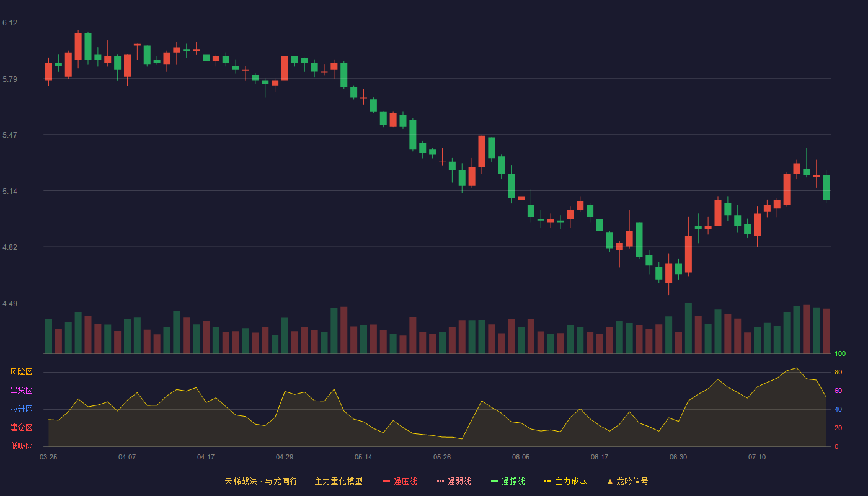868x496 pixels.
Task: Click the 拉升区 zone label
Action: (21, 409)
